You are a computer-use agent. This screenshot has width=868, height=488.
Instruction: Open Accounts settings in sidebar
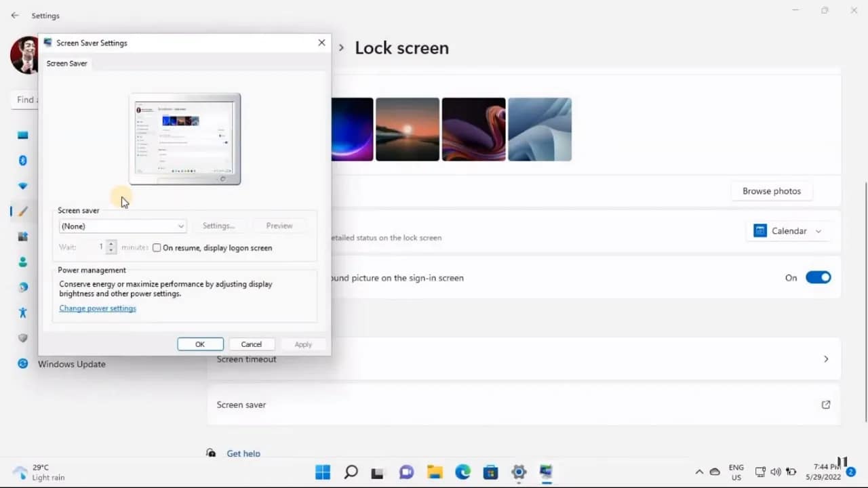click(22, 261)
